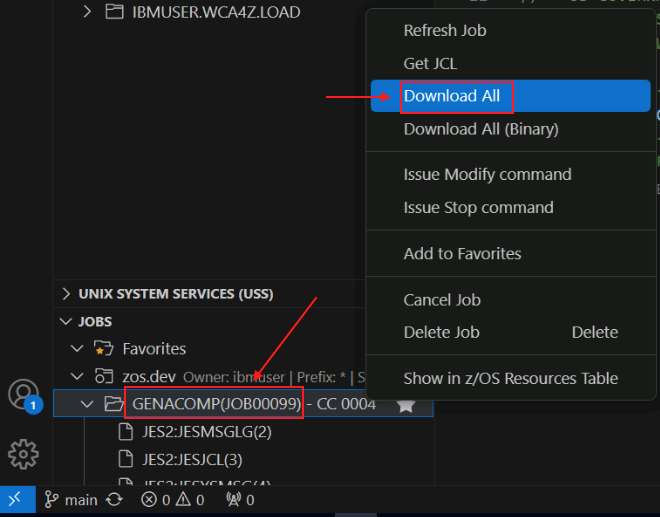Click the ports broadcast icon in status bar
This screenshot has height=517, width=660.
[234, 499]
